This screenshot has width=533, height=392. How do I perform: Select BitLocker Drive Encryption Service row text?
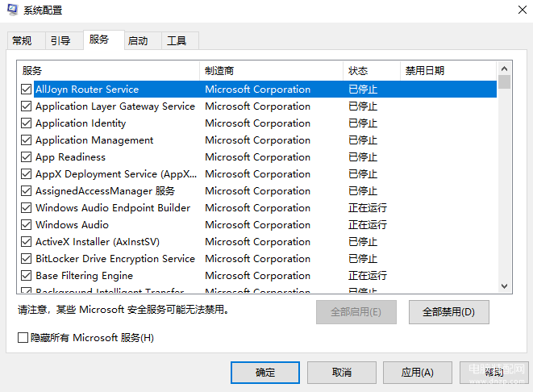[115, 259]
